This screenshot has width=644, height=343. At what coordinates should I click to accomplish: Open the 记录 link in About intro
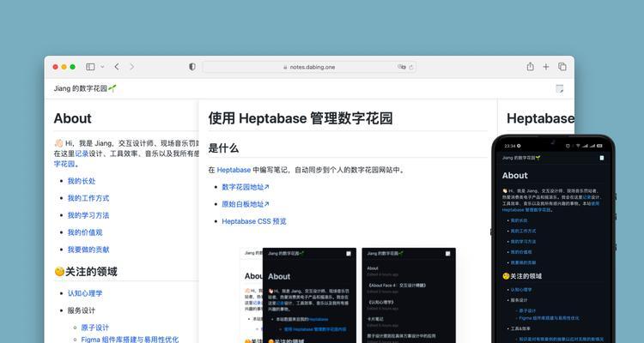coord(82,153)
